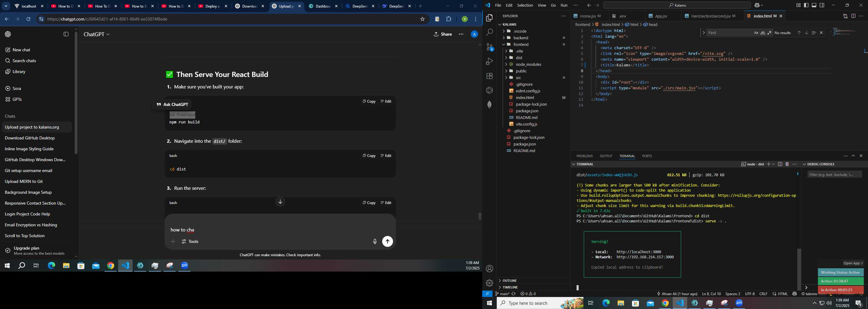Screen dimensions: 868x309
Task: Toggle Use Regular Expression in Find widget
Action: coord(769,33)
